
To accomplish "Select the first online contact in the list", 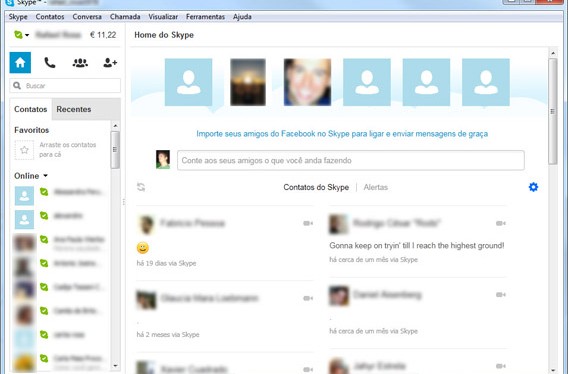I will [60, 196].
